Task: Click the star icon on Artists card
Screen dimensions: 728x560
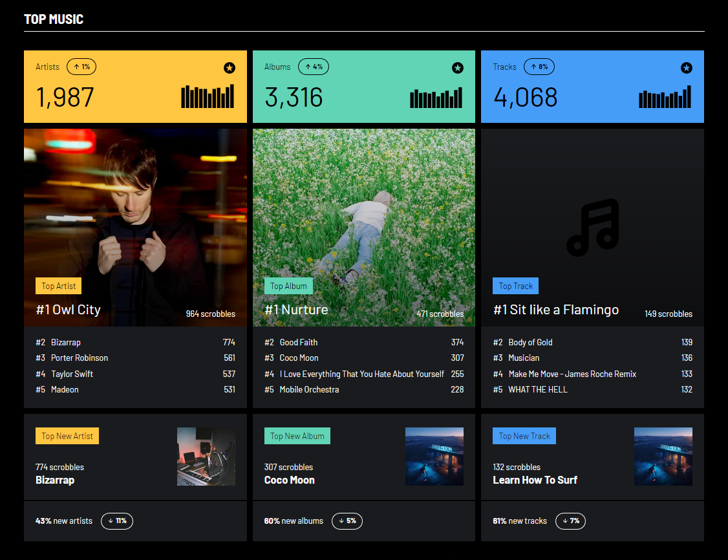Action: click(x=230, y=68)
